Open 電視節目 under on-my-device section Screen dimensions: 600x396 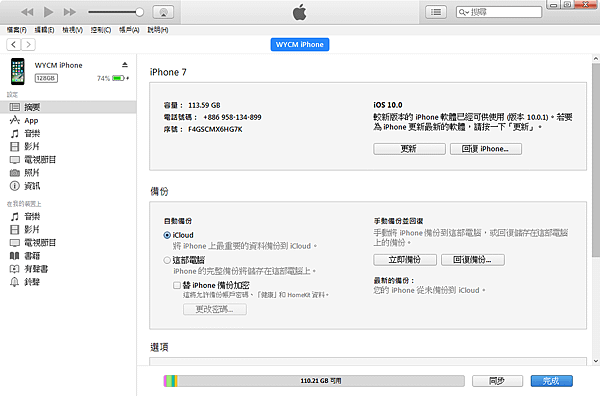point(68,243)
